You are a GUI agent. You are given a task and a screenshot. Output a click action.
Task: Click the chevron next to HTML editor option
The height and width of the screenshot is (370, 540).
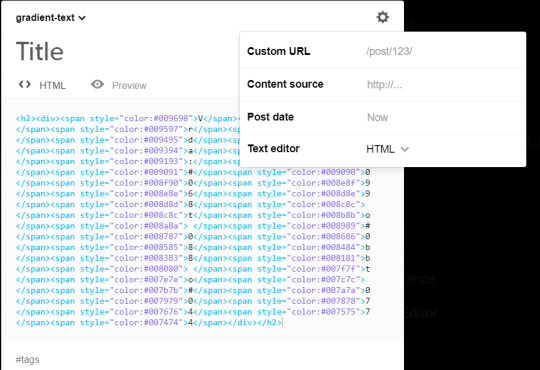click(x=405, y=149)
